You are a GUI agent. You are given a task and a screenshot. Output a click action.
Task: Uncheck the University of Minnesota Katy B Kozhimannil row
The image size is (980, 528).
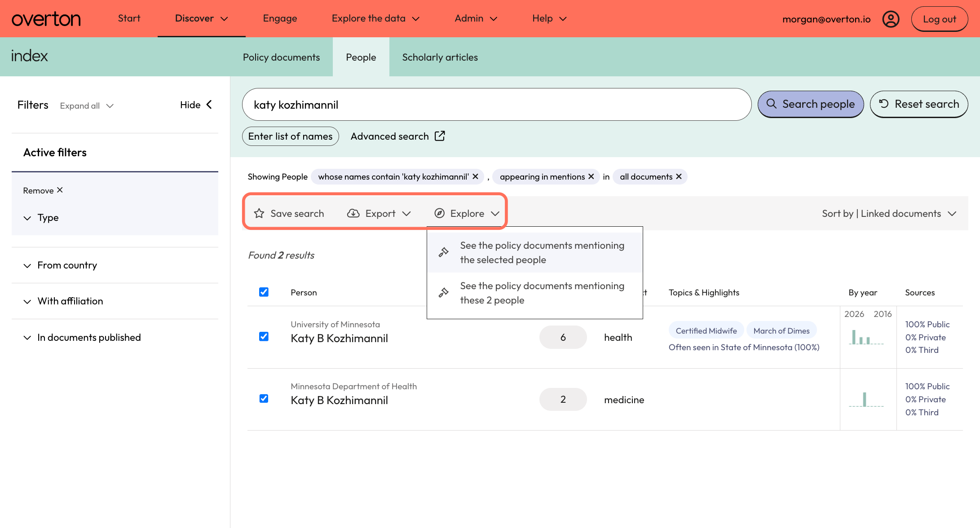(264, 336)
